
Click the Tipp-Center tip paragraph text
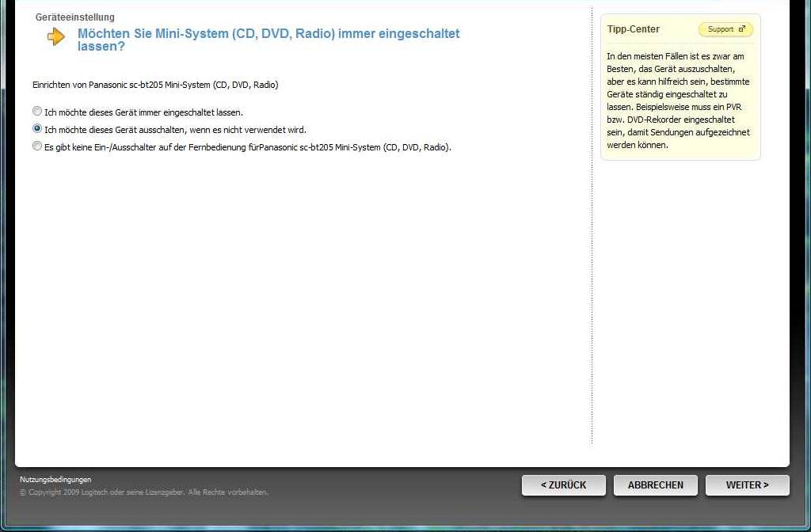(x=678, y=101)
